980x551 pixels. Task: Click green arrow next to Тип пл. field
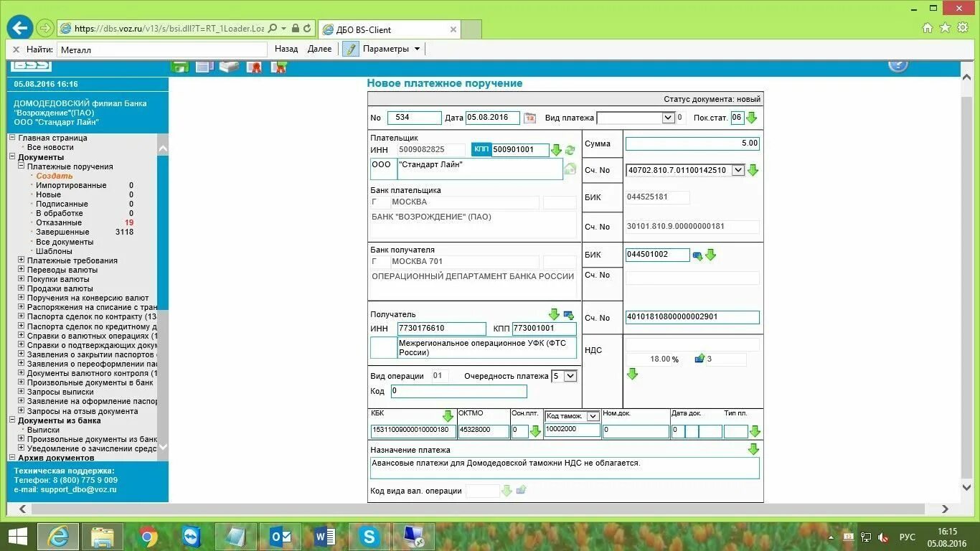point(755,431)
